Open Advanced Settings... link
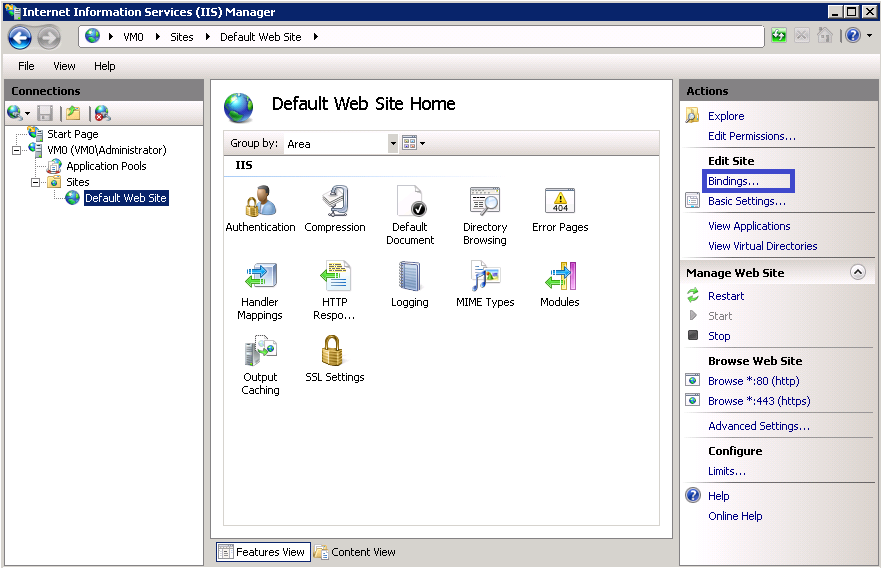Image resolution: width=882 pixels, height=568 pixels. pos(759,426)
